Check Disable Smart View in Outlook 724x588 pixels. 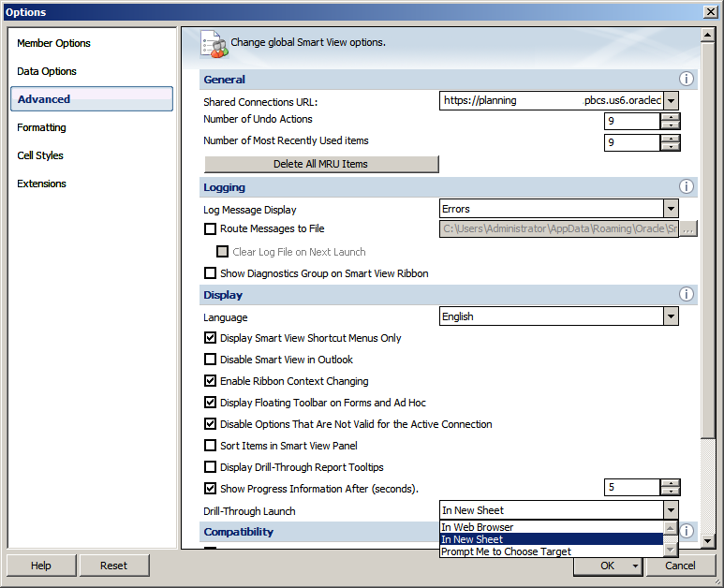tap(210, 360)
